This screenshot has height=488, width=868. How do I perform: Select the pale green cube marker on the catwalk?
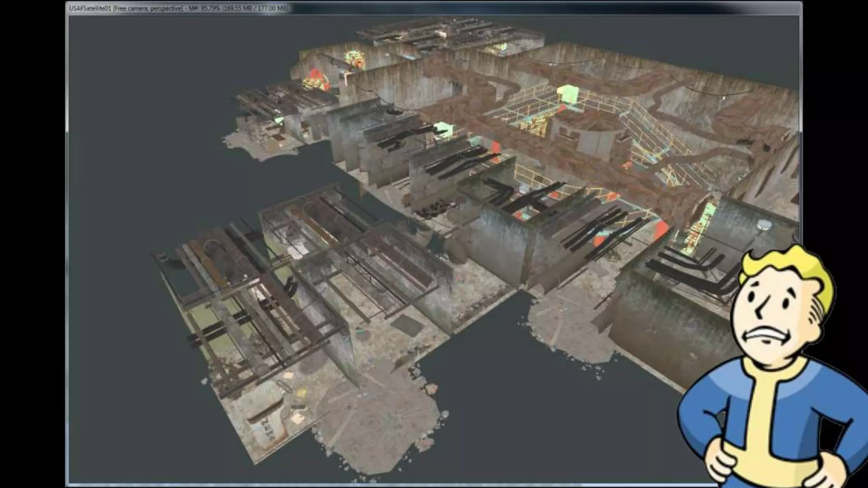(567, 93)
